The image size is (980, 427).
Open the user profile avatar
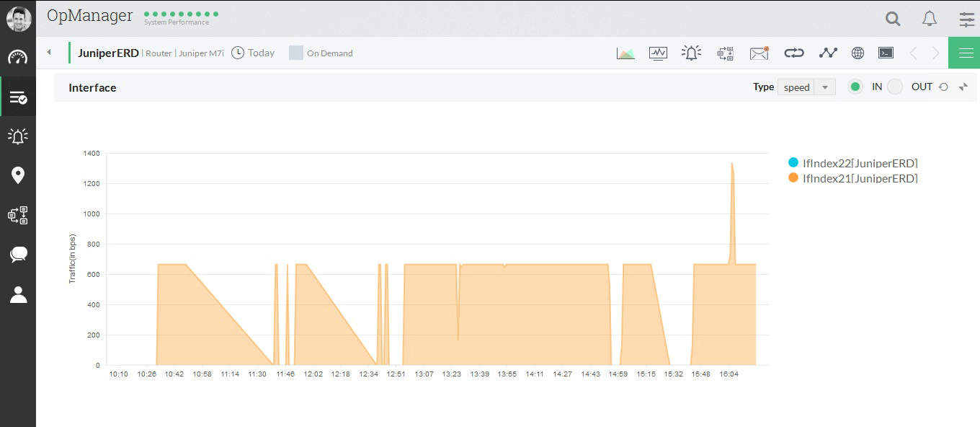19,19
